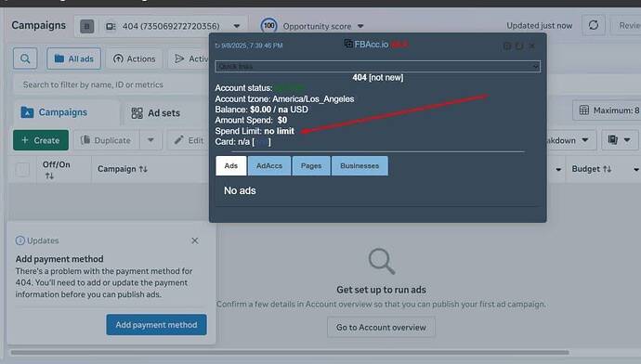This screenshot has height=364, width=641.
Task: Click the business avatar icon 'B'
Action: pos(86,27)
